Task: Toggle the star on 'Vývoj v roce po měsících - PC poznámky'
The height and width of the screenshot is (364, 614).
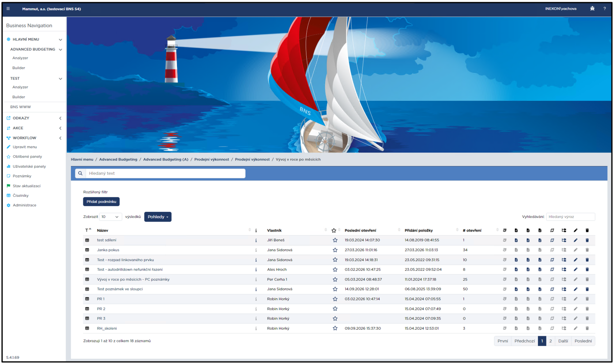Action: pyautogui.click(x=335, y=279)
